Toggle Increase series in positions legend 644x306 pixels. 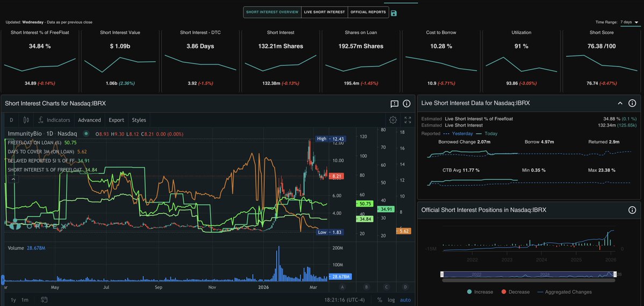tap(480, 292)
